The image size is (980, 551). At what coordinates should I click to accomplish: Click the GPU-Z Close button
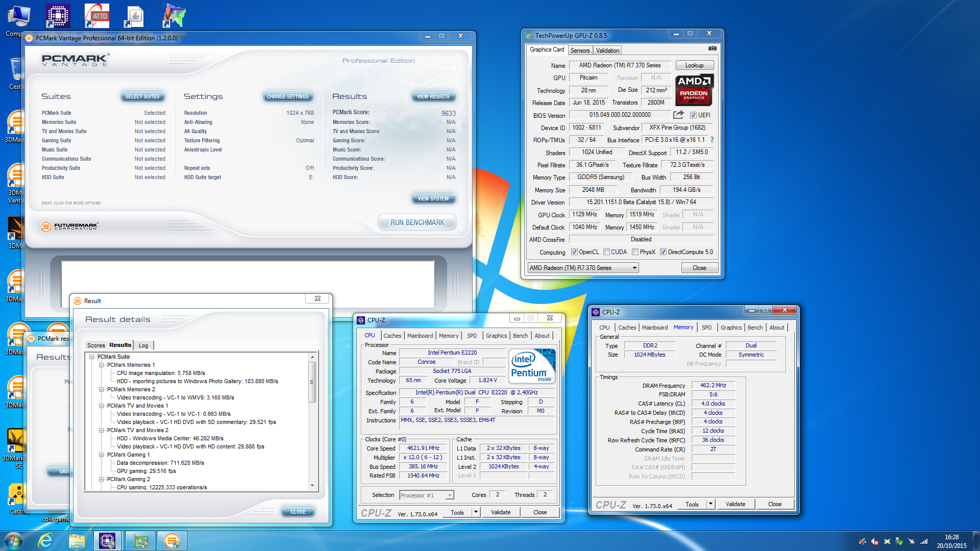click(x=699, y=268)
